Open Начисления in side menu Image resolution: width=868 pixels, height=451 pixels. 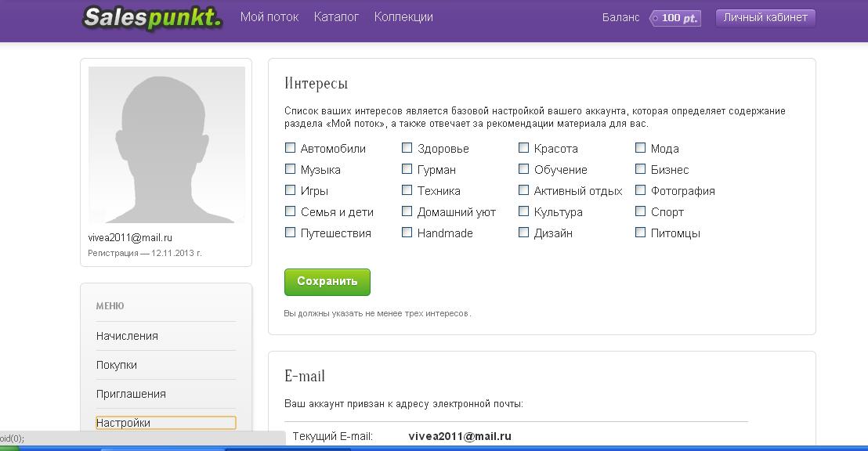pos(128,336)
